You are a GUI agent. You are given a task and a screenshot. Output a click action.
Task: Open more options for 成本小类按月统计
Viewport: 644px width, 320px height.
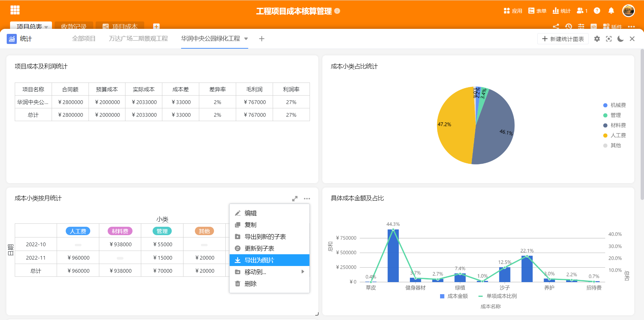[x=307, y=199]
